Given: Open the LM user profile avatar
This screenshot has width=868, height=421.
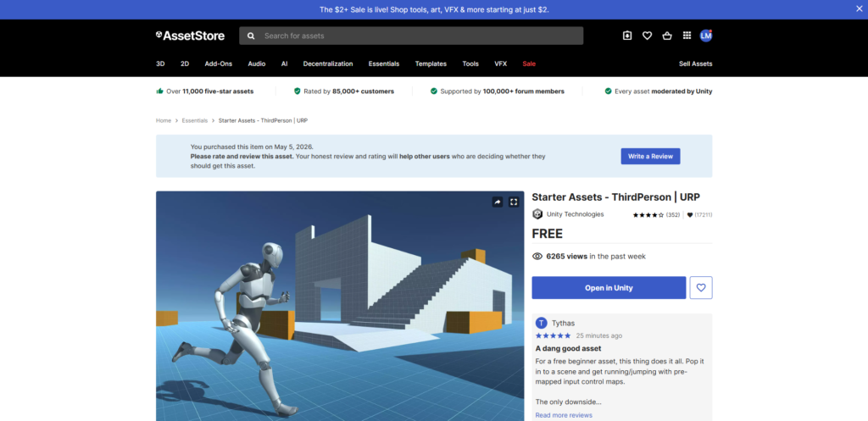Looking at the screenshot, I should click(x=706, y=36).
